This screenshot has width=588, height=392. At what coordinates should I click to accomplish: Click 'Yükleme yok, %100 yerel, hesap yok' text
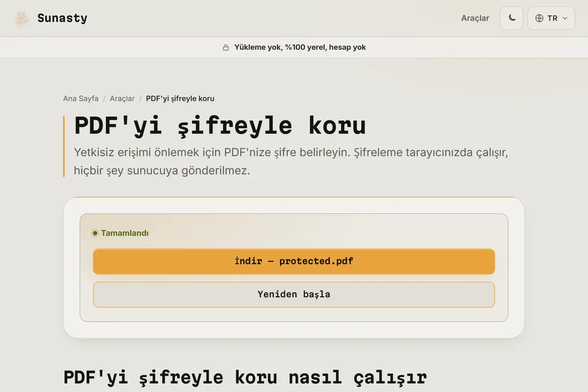300,47
